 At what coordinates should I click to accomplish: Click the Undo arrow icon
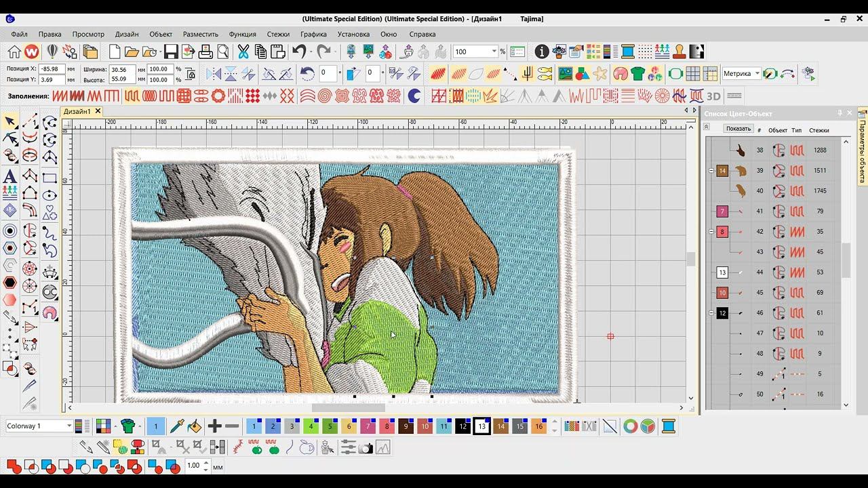[x=299, y=52]
